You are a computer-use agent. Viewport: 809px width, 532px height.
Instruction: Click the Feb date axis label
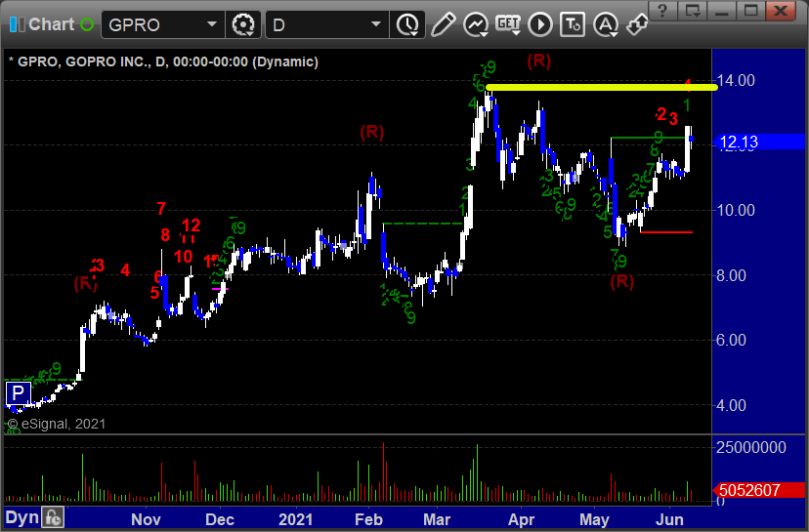pos(368,519)
